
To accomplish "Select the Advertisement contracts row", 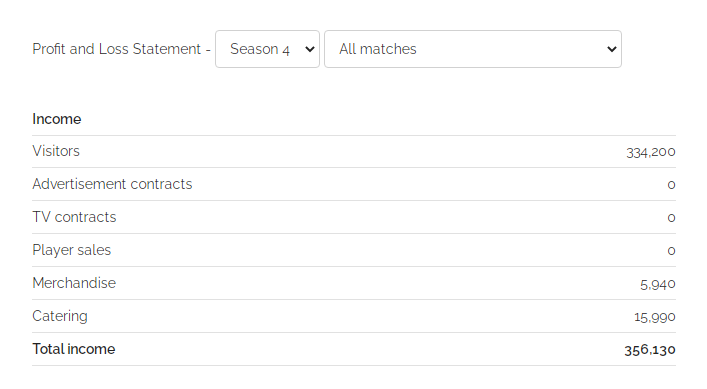I will point(354,184).
